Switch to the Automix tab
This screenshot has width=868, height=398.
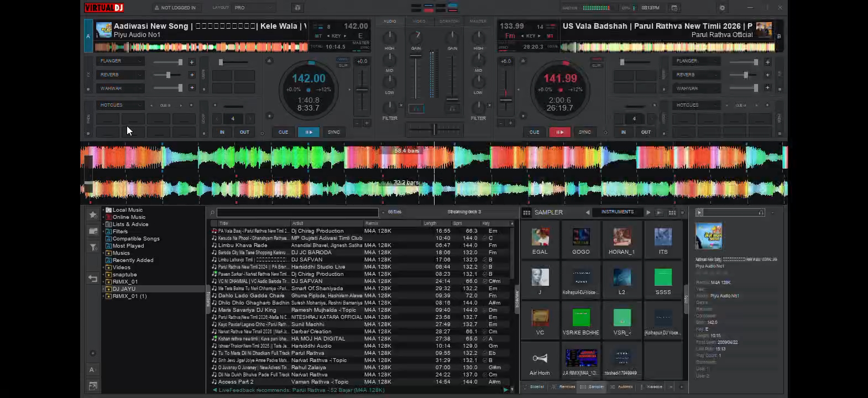[x=623, y=387]
